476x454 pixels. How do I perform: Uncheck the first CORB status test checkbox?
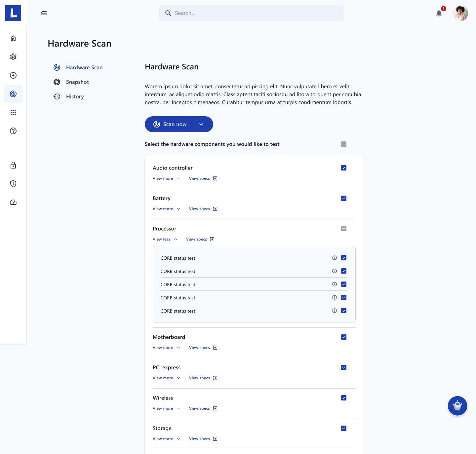click(344, 258)
